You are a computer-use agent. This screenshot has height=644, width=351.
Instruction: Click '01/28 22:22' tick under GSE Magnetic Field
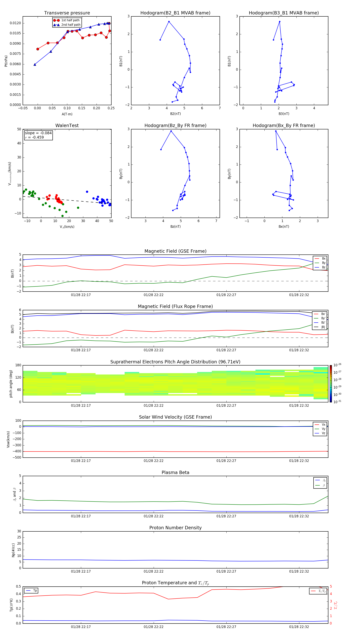[153, 295]
